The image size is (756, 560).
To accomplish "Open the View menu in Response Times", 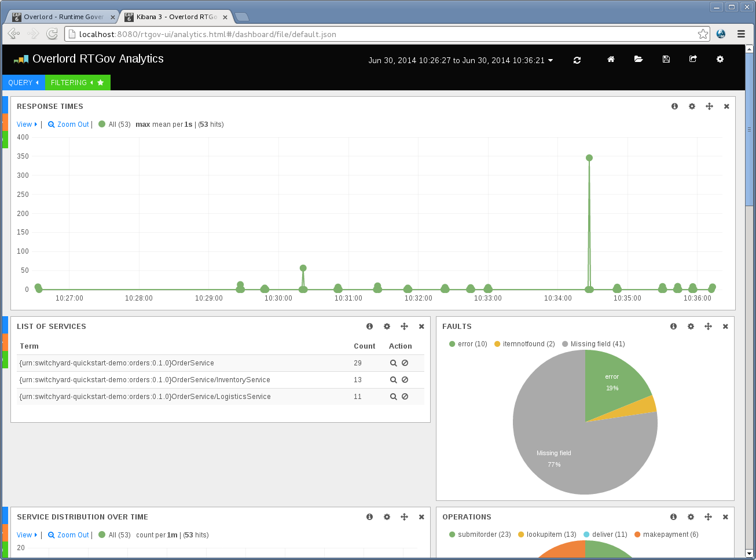I will point(25,125).
